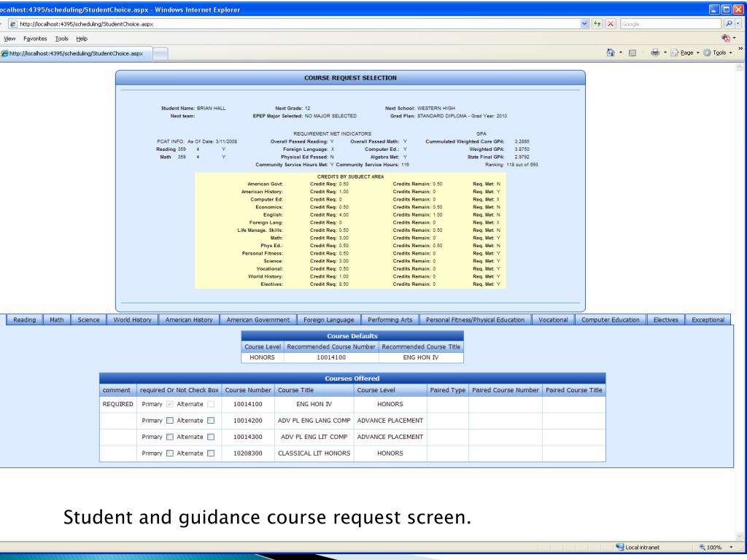Switch to the Reading tab
The image size is (747, 560).
coord(24,320)
